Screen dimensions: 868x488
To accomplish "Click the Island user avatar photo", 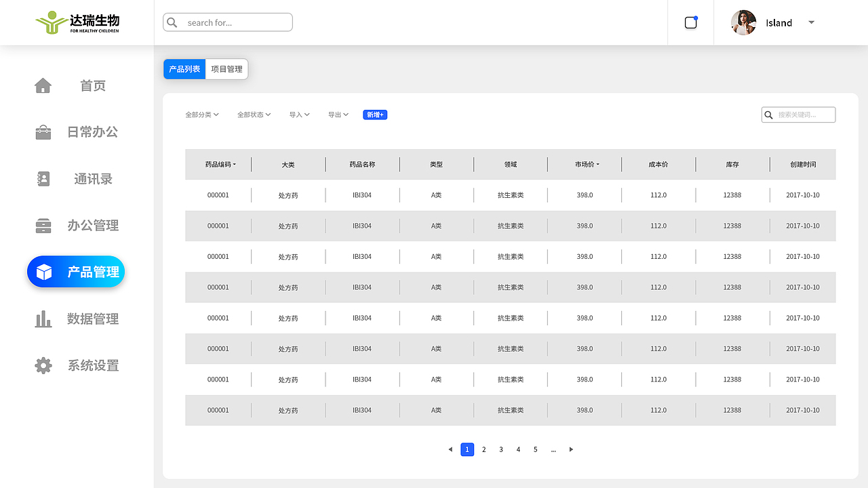I will pyautogui.click(x=743, y=22).
